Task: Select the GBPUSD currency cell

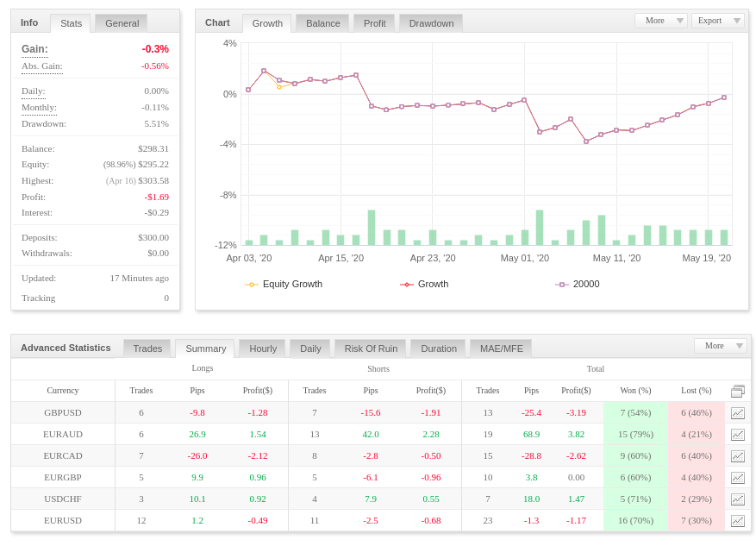Action: pyautogui.click(x=63, y=413)
